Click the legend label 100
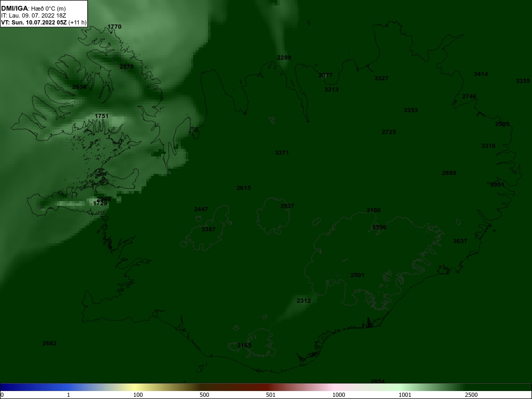The image size is (532, 399). pyautogui.click(x=138, y=395)
